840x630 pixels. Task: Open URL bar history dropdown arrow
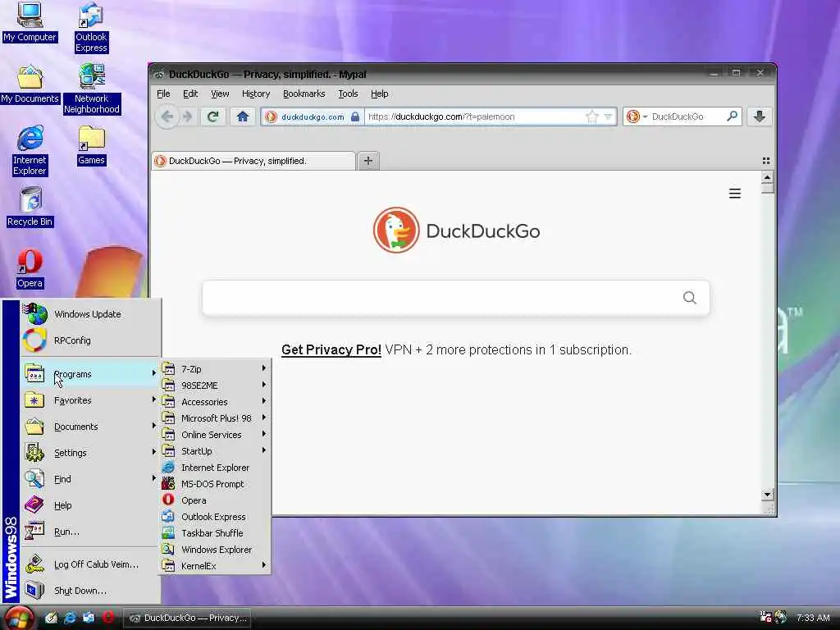tap(608, 116)
